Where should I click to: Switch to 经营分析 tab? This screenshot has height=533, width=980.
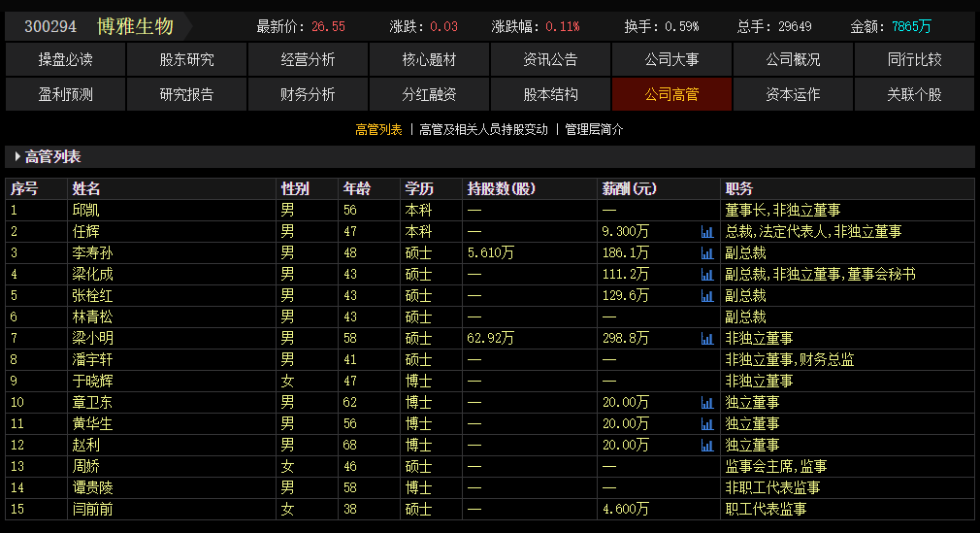(309, 59)
